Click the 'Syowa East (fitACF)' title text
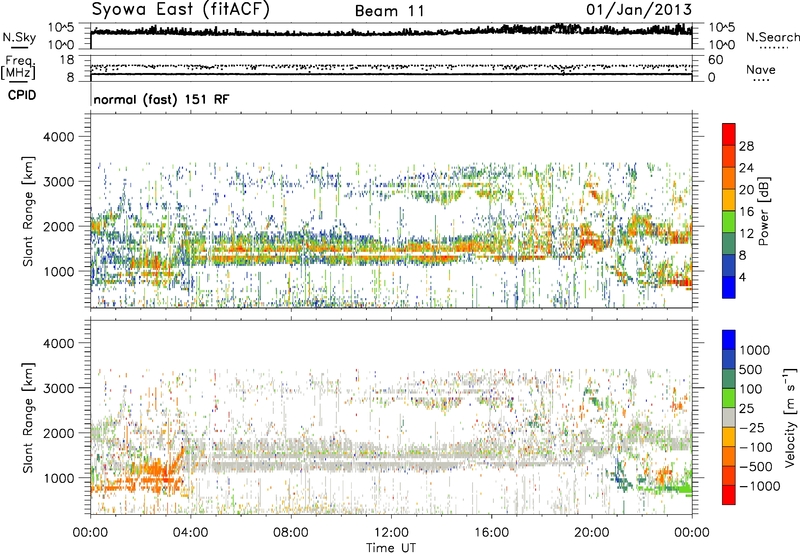Screen dimensions: 800x554 180,9
